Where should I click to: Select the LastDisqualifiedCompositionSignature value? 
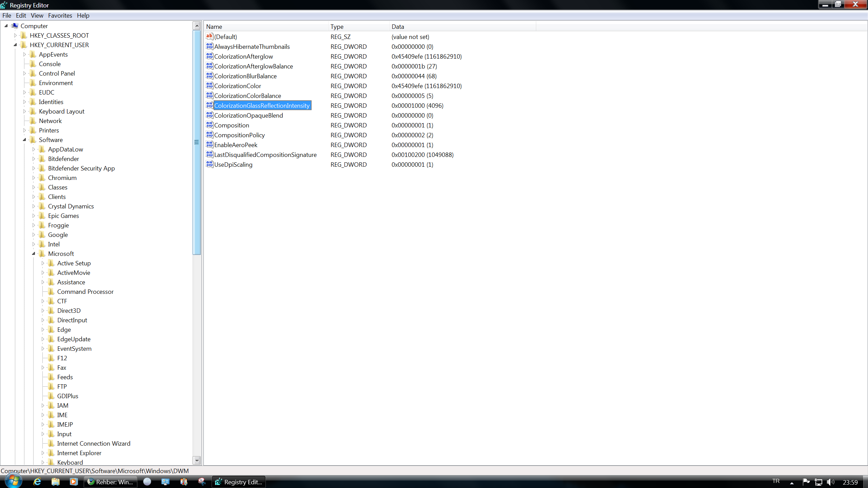click(x=265, y=155)
